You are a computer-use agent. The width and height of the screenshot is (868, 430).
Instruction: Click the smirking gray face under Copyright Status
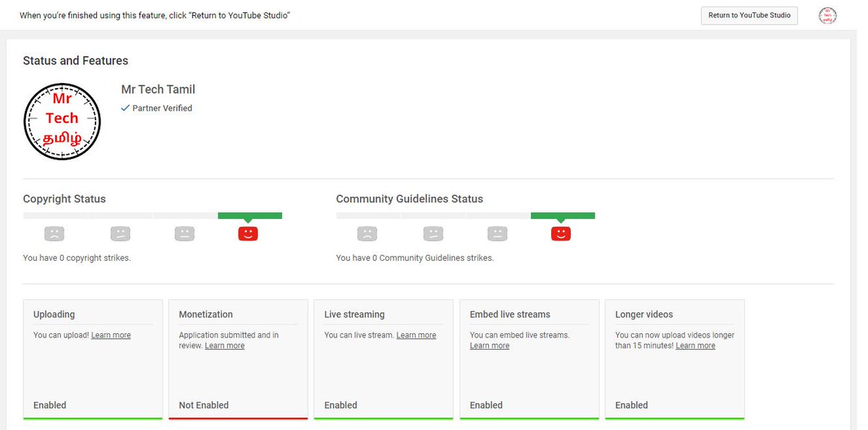click(x=120, y=233)
